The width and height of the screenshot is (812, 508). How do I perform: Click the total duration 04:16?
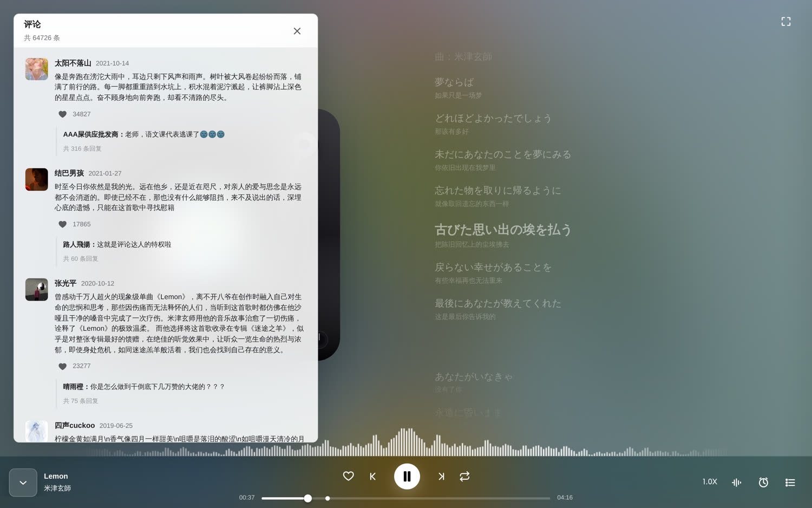pyautogui.click(x=565, y=498)
